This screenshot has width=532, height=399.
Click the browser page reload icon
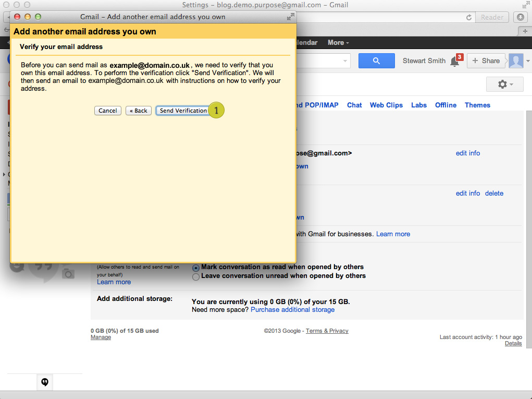(x=469, y=17)
